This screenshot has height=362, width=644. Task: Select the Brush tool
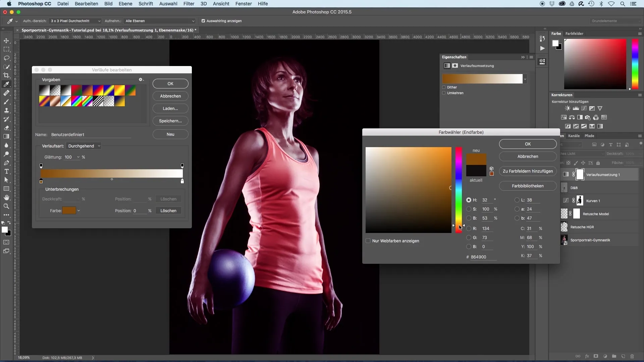click(x=6, y=102)
